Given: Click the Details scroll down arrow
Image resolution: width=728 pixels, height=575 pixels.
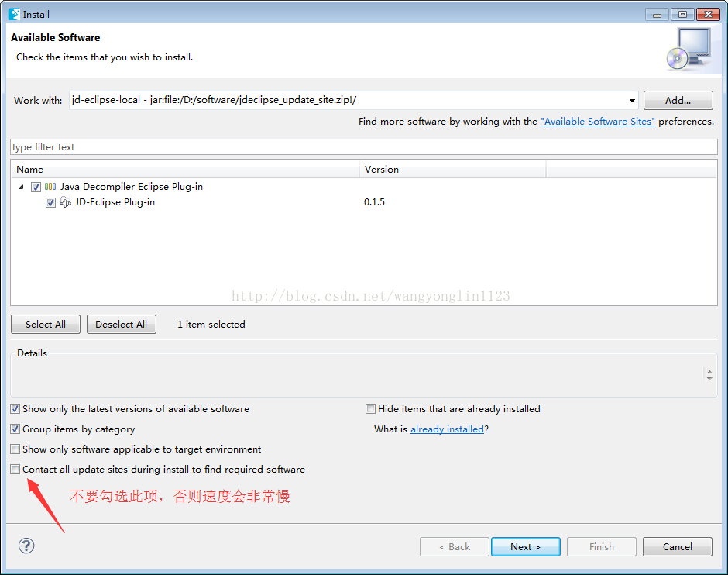Looking at the screenshot, I should tap(709, 378).
